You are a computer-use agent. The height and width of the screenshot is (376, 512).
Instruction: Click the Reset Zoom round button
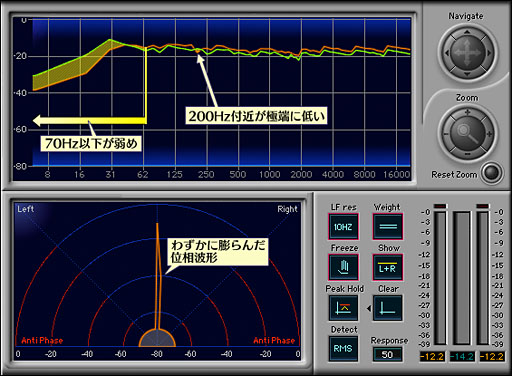(x=492, y=173)
